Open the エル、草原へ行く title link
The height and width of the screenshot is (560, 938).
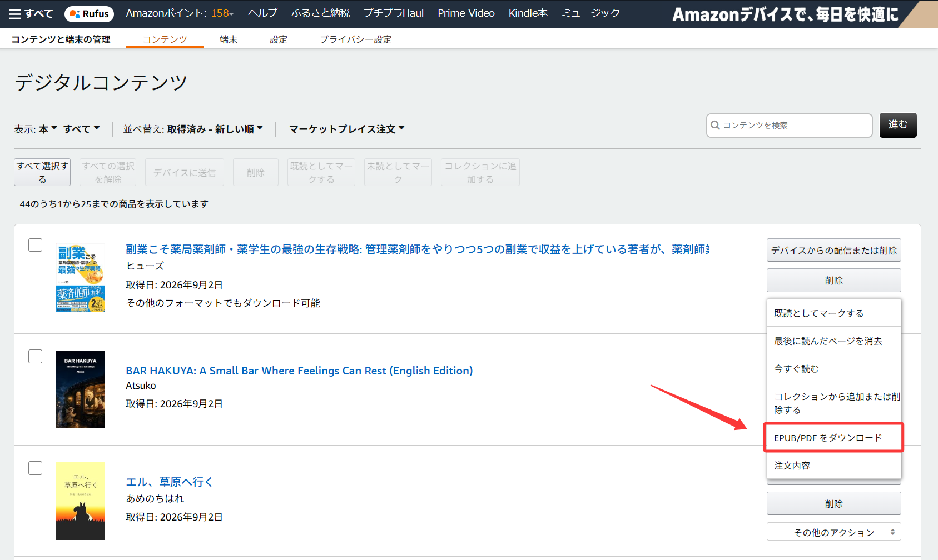point(170,482)
